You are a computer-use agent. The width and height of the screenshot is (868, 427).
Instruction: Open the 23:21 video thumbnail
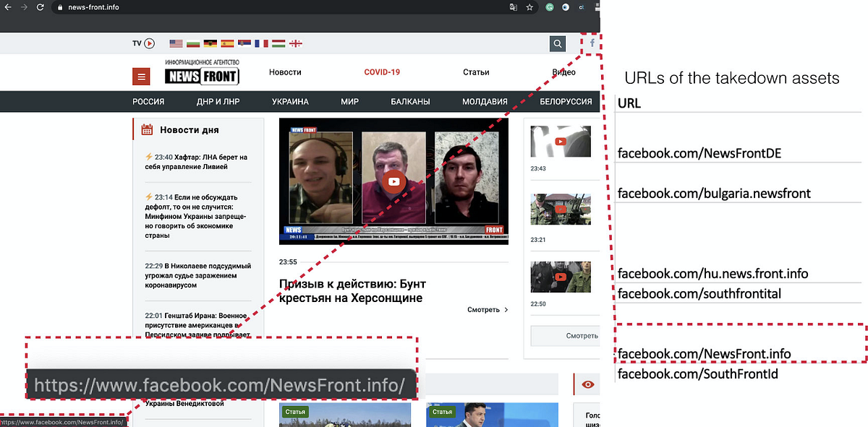[x=561, y=209]
